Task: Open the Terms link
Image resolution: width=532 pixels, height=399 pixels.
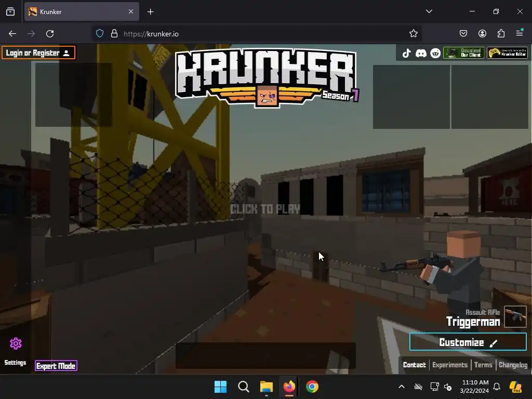Action: (483, 365)
